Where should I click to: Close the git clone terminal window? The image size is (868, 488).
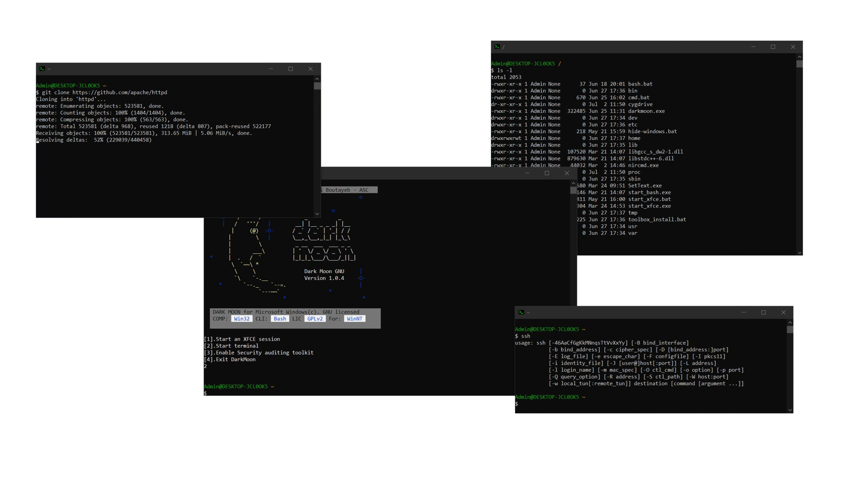click(x=310, y=69)
